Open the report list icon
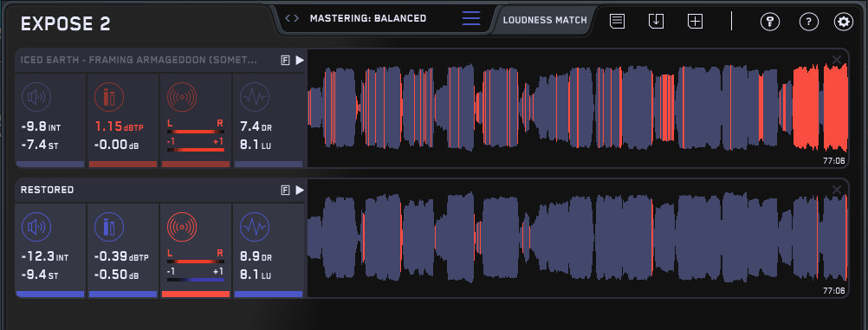The height and width of the screenshot is (330, 868). point(618,22)
